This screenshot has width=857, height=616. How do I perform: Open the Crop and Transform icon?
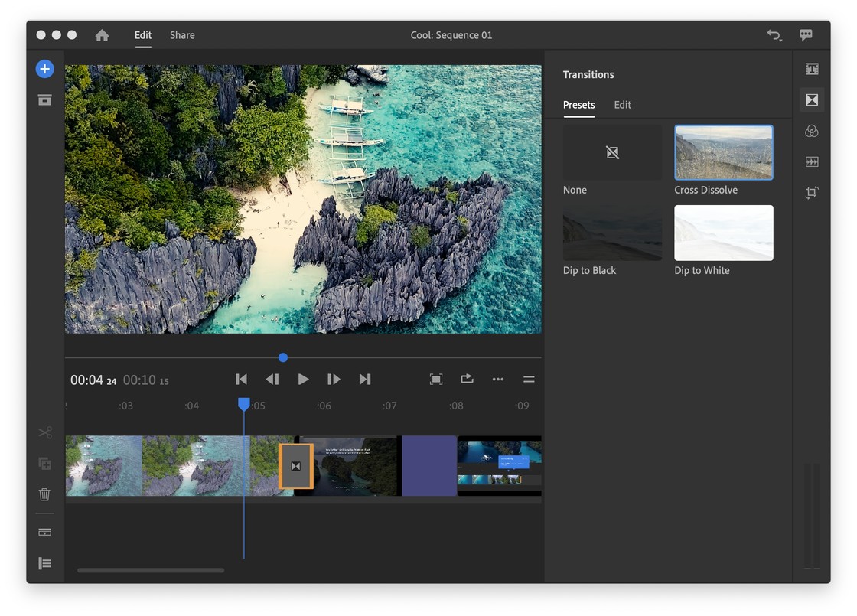pyautogui.click(x=812, y=192)
